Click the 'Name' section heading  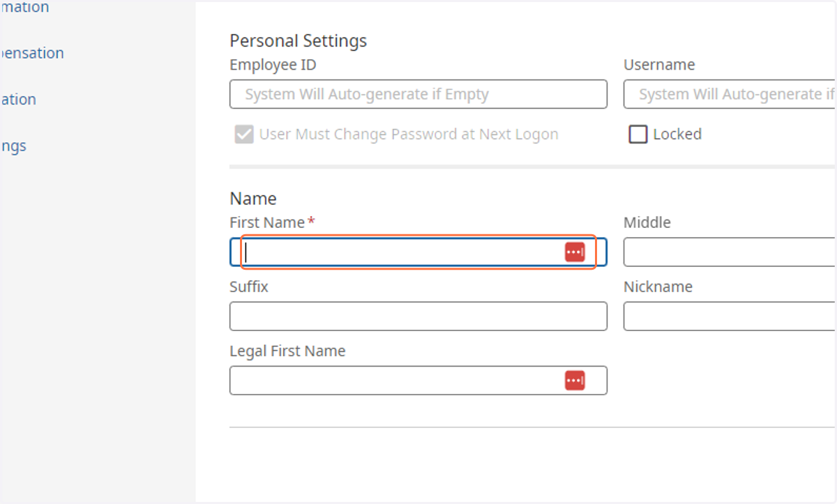(x=253, y=199)
